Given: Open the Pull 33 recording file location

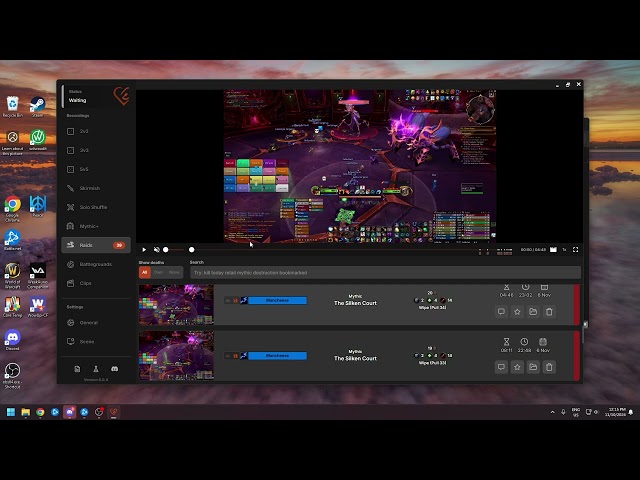Looking at the screenshot, I should tap(533, 367).
